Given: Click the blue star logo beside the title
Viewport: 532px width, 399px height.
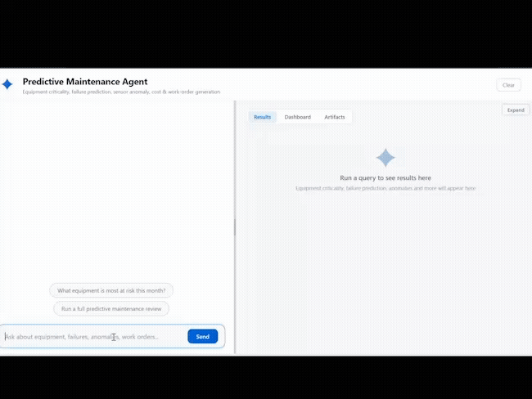Looking at the screenshot, I should pyautogui.click(x=7, y=84).
